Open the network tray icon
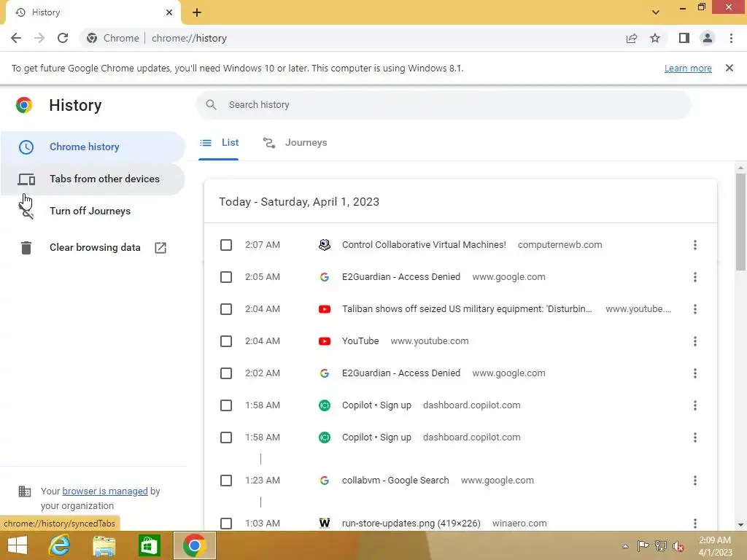Image resolution: width=747 pixels, height=560 pixels. (661, 546)
